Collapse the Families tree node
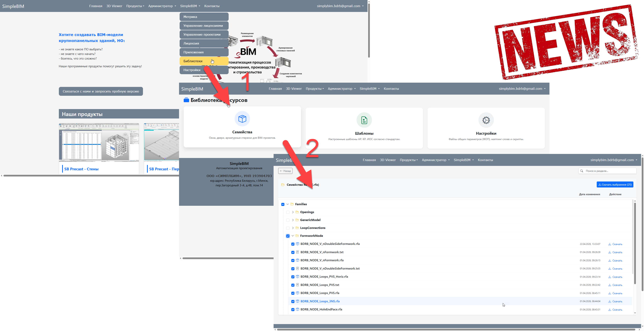This screenshot has height=331, width=644. pyautogui.click(x=287, y=204)
